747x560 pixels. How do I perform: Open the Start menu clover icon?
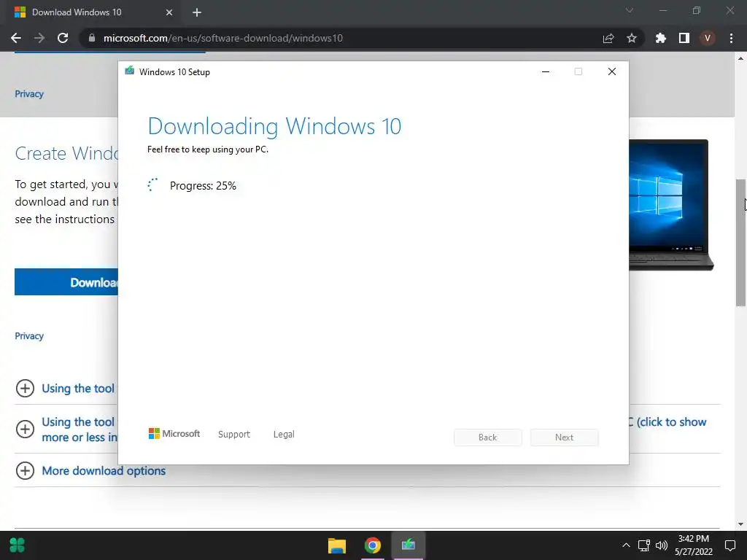click(18, 545)
